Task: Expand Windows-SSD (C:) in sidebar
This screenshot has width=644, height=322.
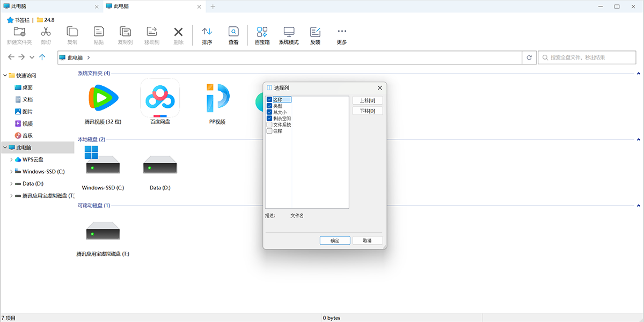Action: (x=12, y=172)
